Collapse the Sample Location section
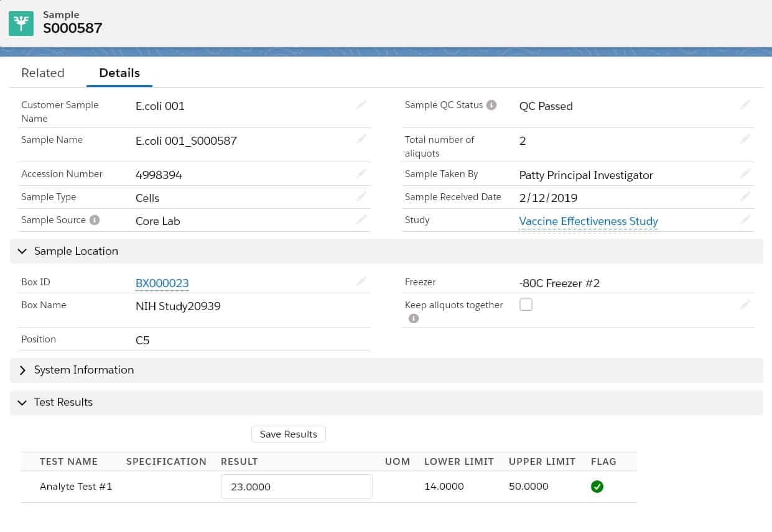772x532 pixels. point(22,251)
